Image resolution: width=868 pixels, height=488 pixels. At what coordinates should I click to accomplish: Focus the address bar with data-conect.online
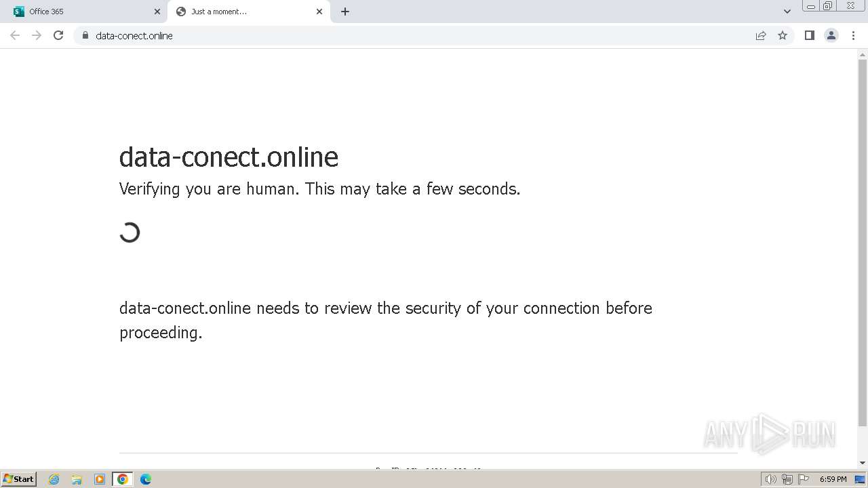tap(414, 35)
